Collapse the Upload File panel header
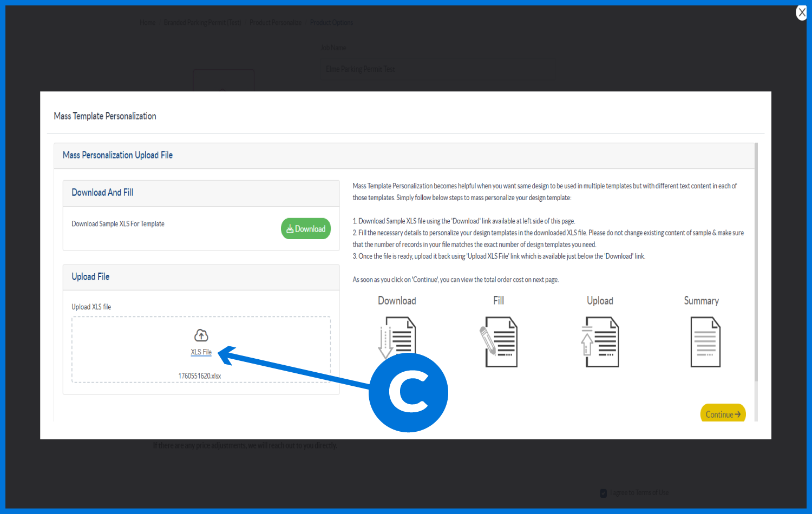812x514 pixels. (x=201, y=277)
